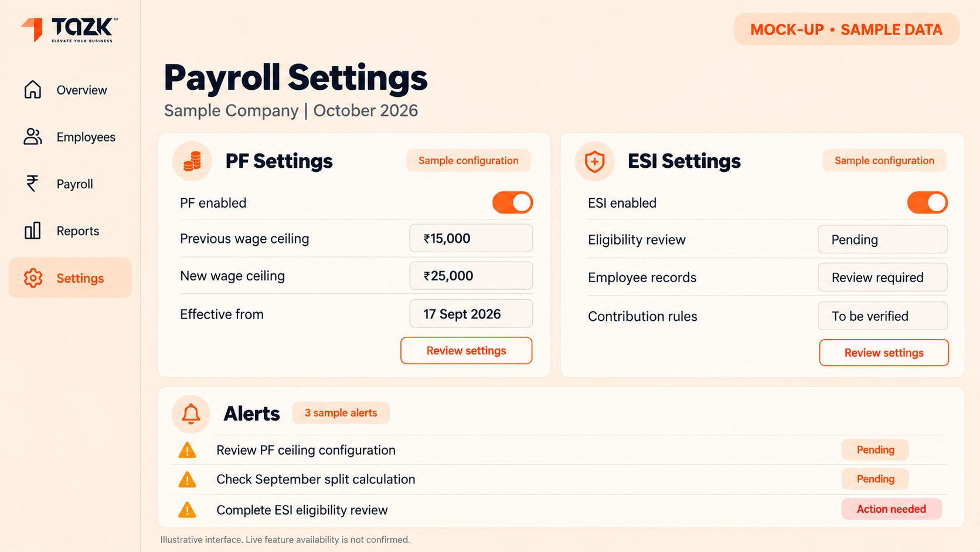
Task: Click the MOCK-UP SAMPLE DATA banner
Action: 846,29
